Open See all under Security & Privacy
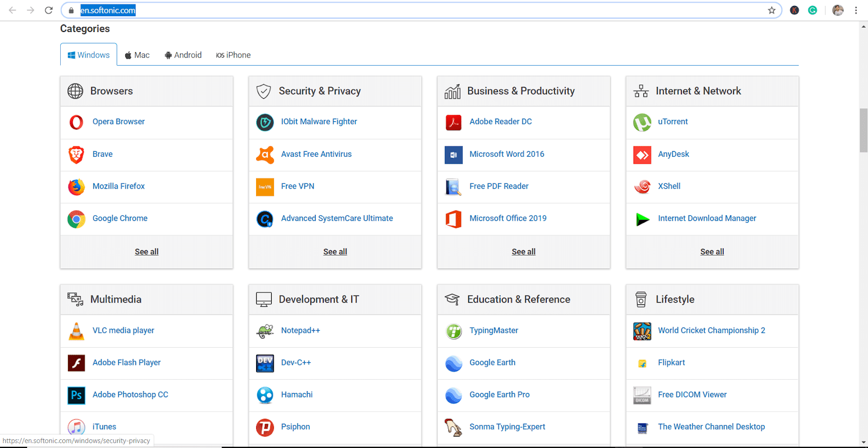Viewport: 868px width, 448px height. [x=335, y=252]
